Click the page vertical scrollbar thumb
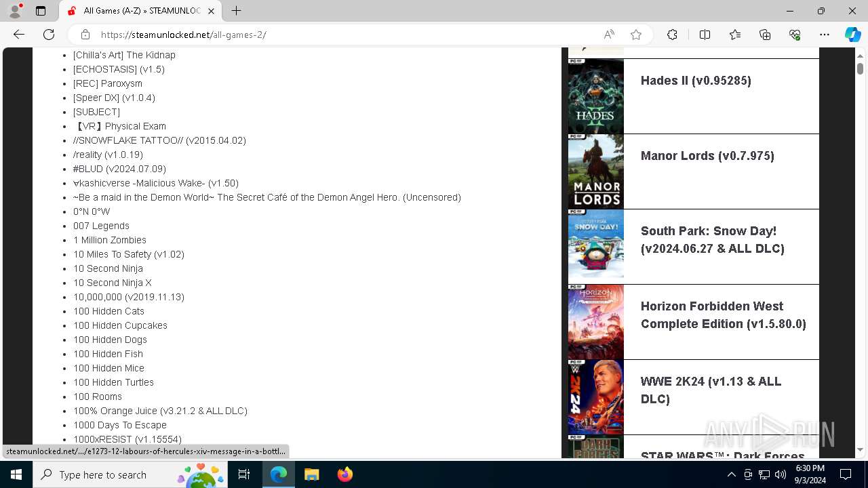 [860, 68]
